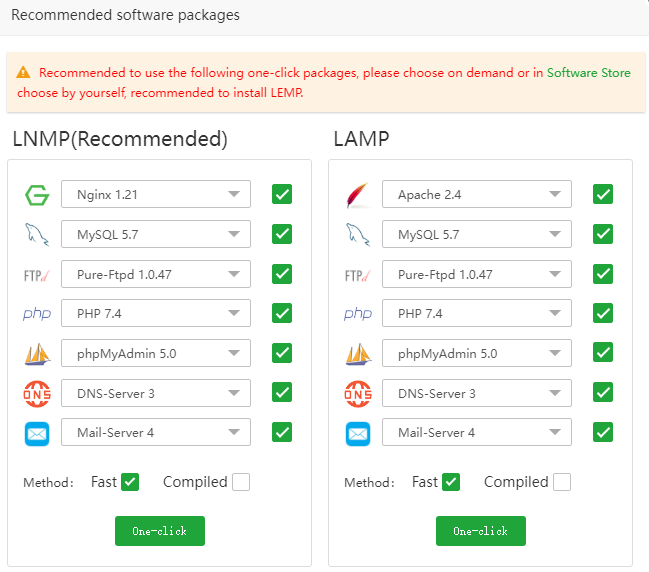Image resolution: width=649 pixels, height=572 pixels.
Task: Uncheck MySQL 5.7 in LNMP
Action: [x=282, y=234]
